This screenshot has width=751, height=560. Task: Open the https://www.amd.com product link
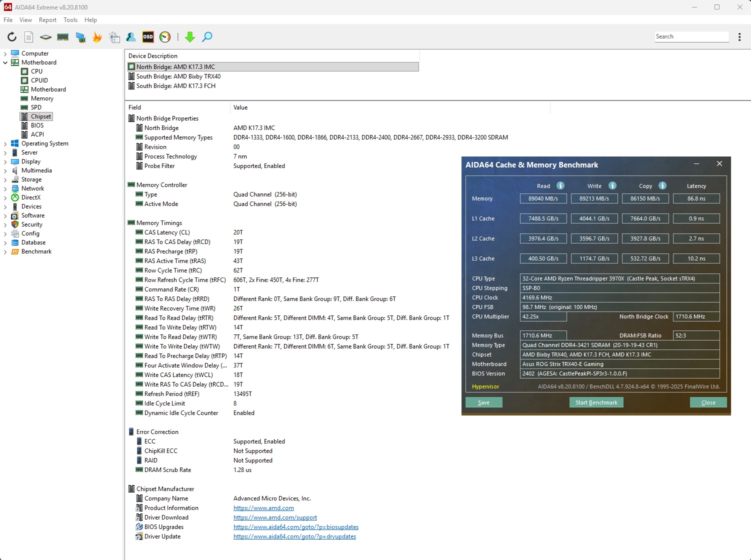pos(263,508)
